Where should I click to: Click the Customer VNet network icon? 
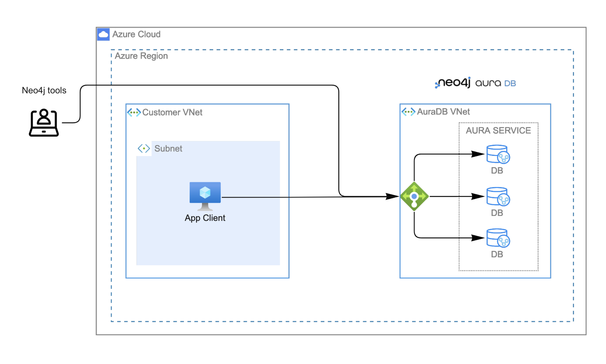[134, 112]
